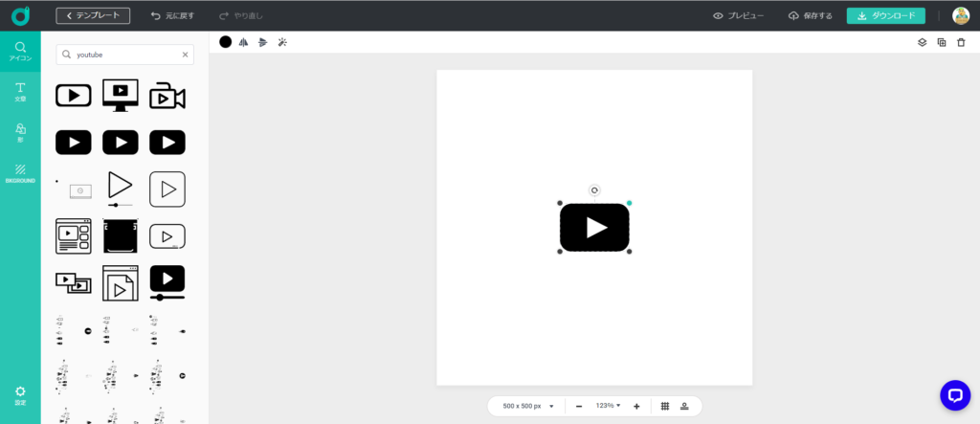Viewport: 980px width, 424px height.
Task: Duplicate the selected object
Action: pos(942,42)
